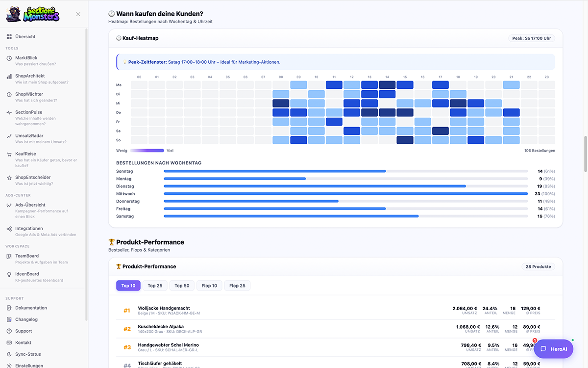Click the Kontakt envelope icon
The image size is (588, 368).
pyautogui.click(x=9, y=342)
